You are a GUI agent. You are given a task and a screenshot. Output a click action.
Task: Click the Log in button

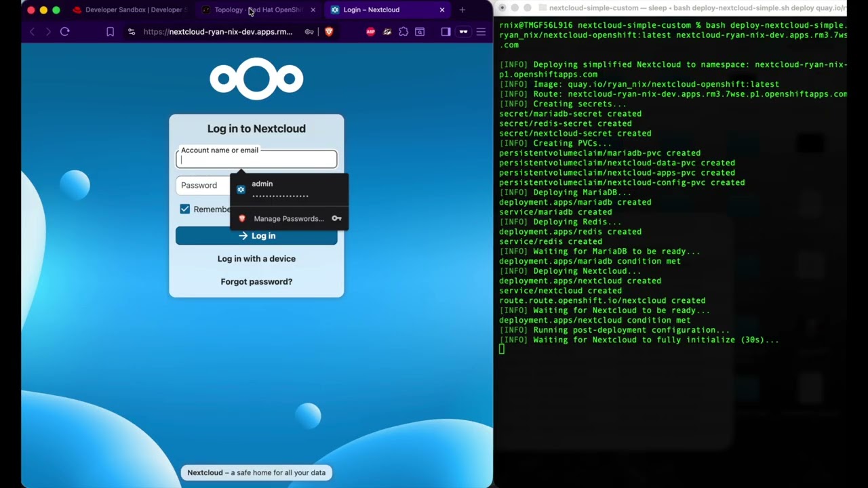[256, 236]
